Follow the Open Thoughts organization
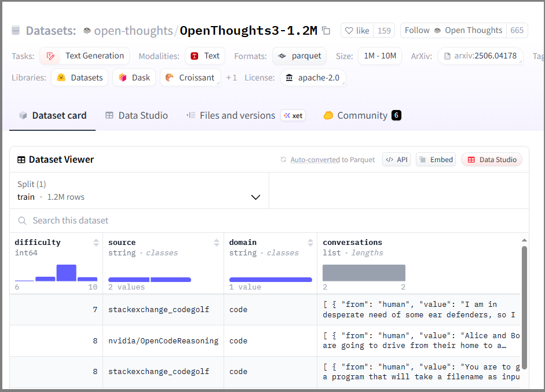Image resolution: width=545 pixels, height=392 pixels. 453,30
